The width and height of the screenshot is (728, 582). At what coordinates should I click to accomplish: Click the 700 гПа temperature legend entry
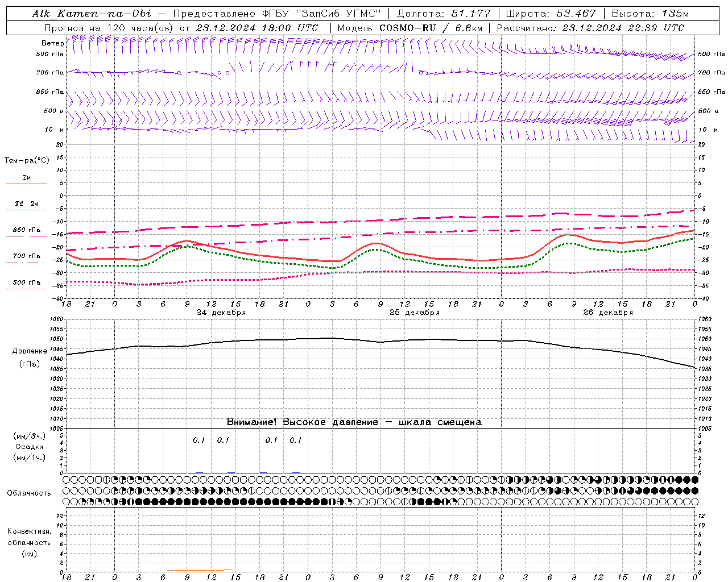(x=27, y=256)
